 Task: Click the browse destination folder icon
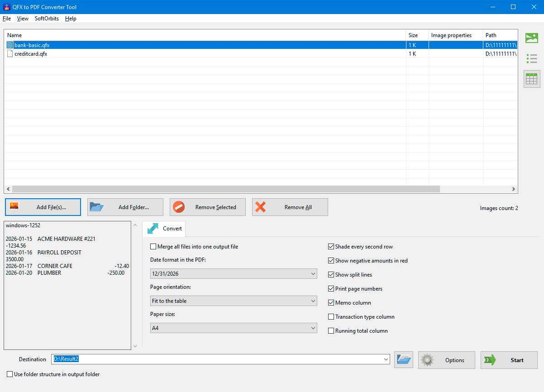(x=404, y=360)
